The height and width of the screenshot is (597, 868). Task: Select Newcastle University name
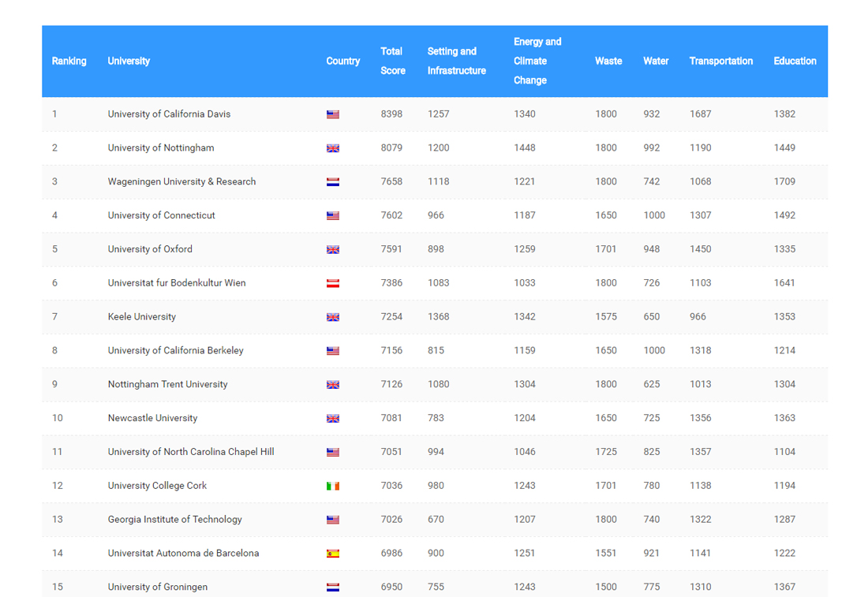(152, 418)
